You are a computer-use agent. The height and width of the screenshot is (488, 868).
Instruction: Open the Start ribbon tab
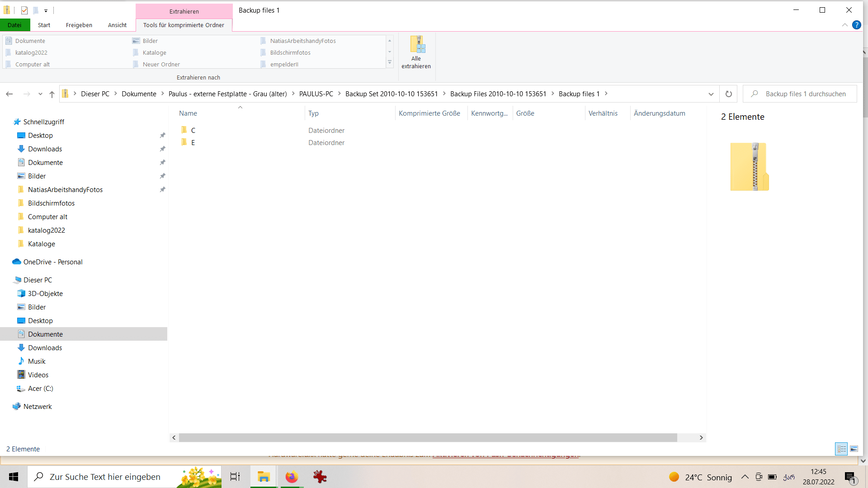coord(44,25)
